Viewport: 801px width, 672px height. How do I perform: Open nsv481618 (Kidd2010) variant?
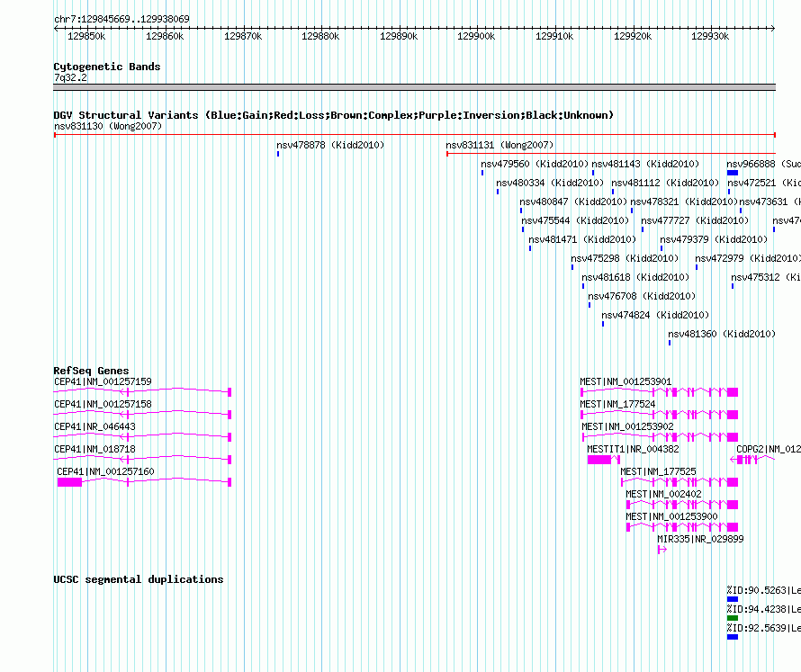635,277
